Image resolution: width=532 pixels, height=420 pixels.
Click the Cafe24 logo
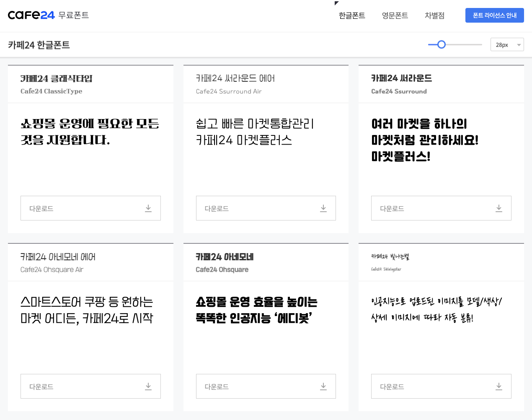31,15
